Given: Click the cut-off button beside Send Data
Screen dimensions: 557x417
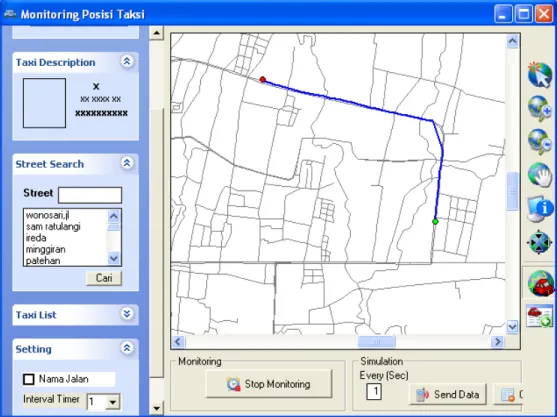Looking at the screenshot, I should point(508,394).
